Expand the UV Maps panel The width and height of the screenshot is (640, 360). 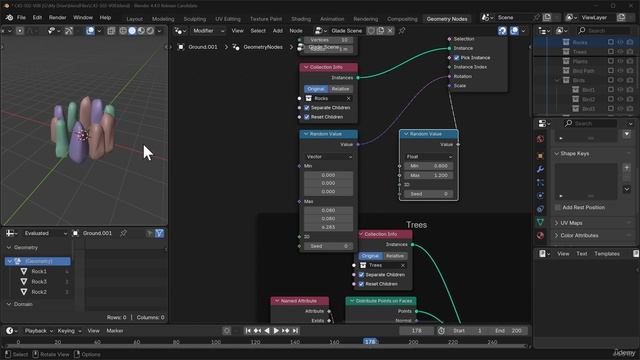557,223
